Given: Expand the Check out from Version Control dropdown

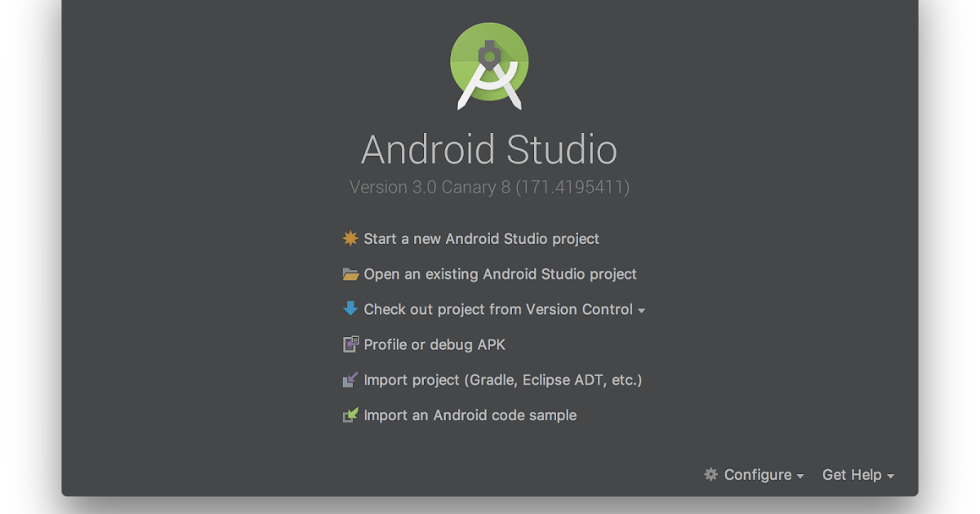Looking at the screenshot, I should pos(642,311).
